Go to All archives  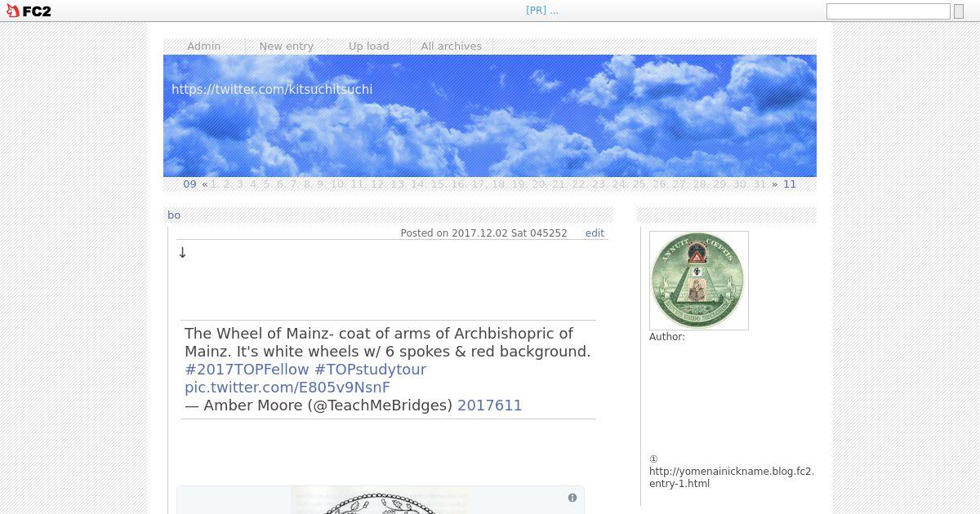pyautogui.click(x=452, y=47)
